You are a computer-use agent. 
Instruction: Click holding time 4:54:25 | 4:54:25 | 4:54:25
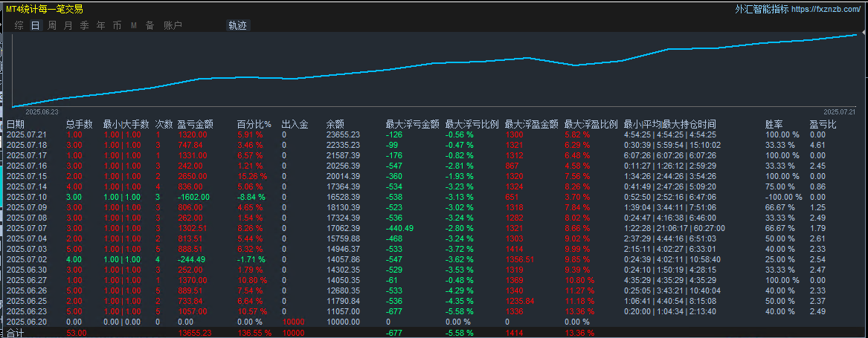click(x=670, y=134)
